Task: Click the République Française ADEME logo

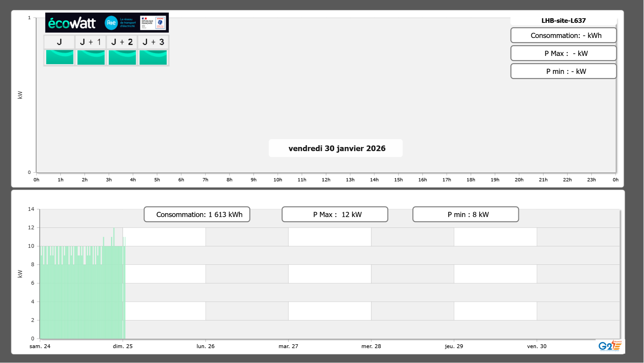Action: (x=153, y=23)
